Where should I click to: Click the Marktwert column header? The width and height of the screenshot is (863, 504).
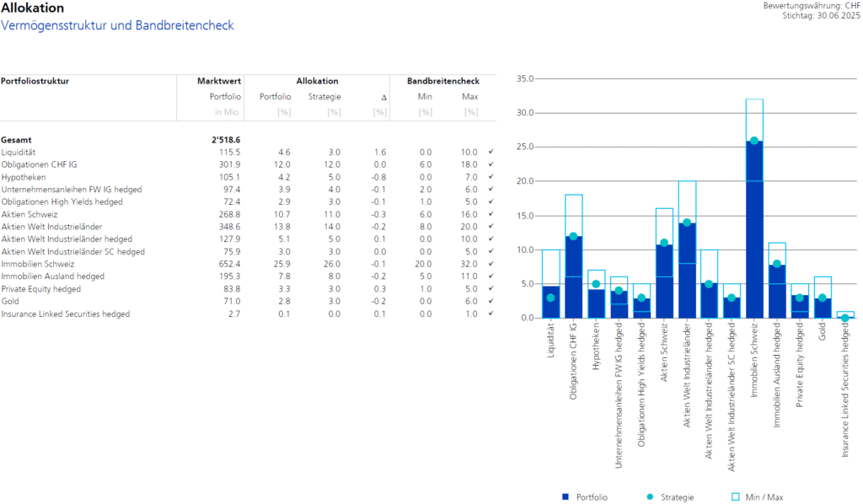pos(219,82)
